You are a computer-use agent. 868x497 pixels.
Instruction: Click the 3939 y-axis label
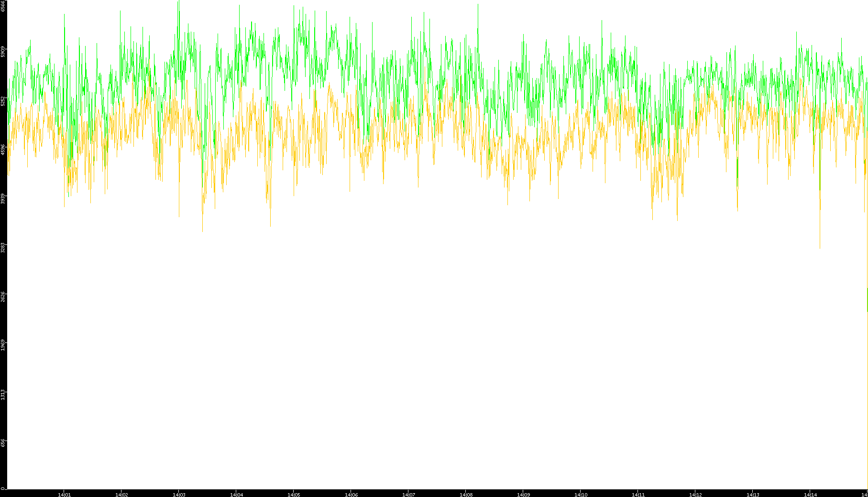click(3, 199)
